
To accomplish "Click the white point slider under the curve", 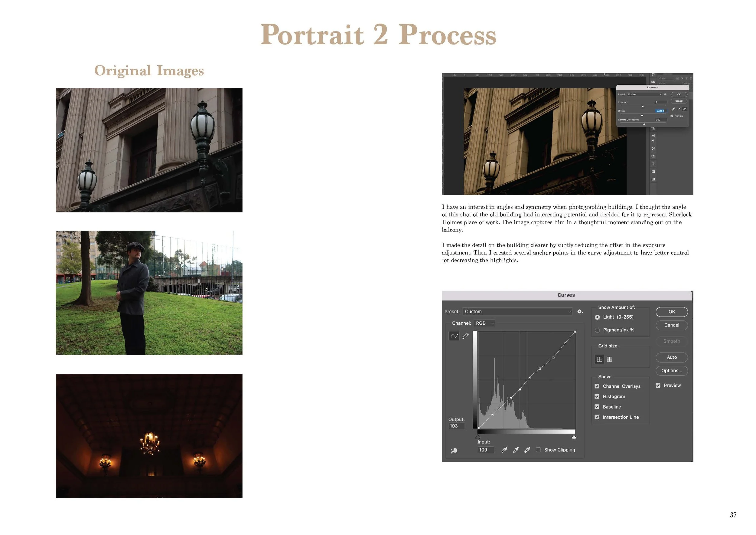I will click(x=574, y=437).
